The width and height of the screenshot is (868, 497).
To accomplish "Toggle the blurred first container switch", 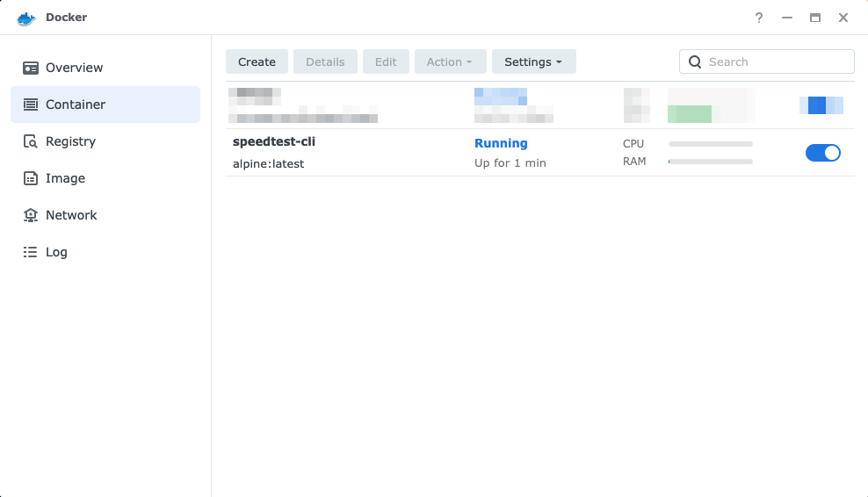I will click(821, 105).
